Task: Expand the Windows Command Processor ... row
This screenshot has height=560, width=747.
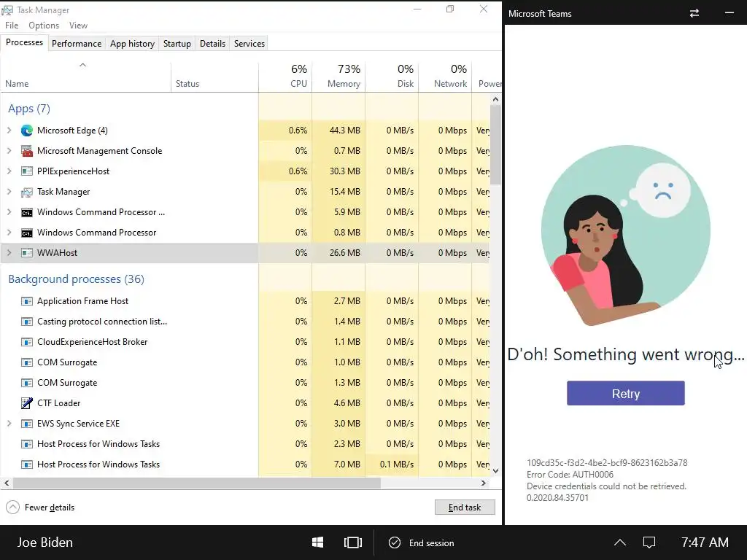Action: click(x=9, y=212)
